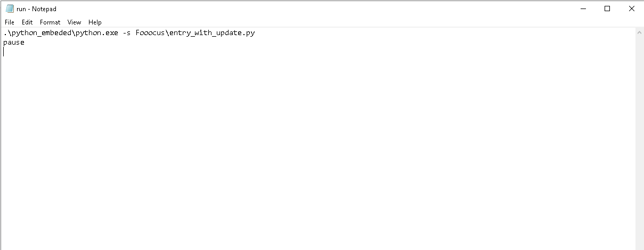Click the empty third line below "pause"
Image resolution: width=644 pixels, height=250 pixels.
(53, 52)
